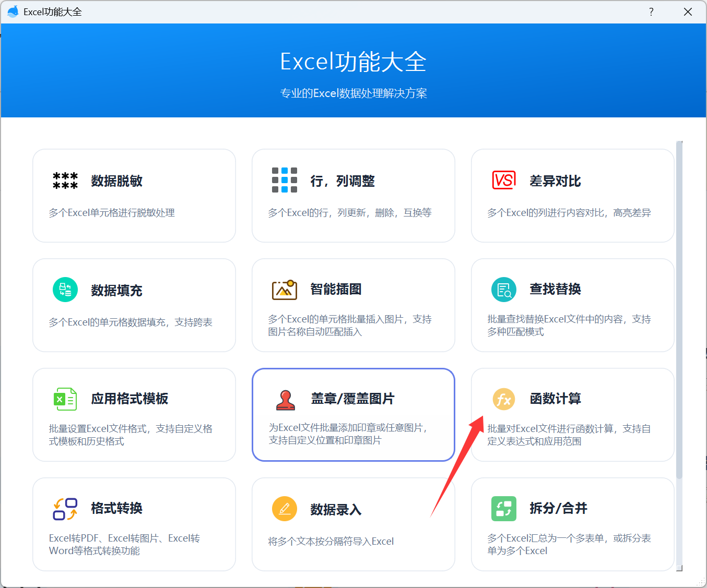
Task: Open the 盖章/覆盖图片 title
Action: pos(353,399)
